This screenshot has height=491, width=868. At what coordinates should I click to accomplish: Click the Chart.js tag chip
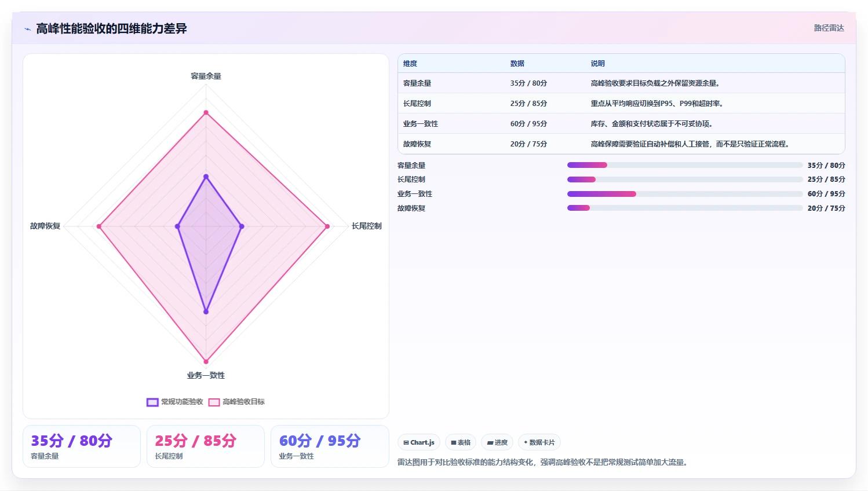coord(419,442)
